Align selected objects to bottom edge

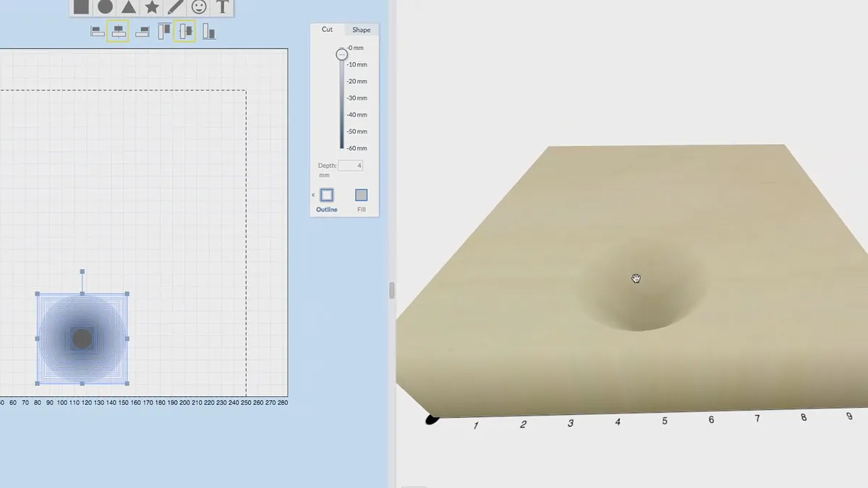[209, 31]
